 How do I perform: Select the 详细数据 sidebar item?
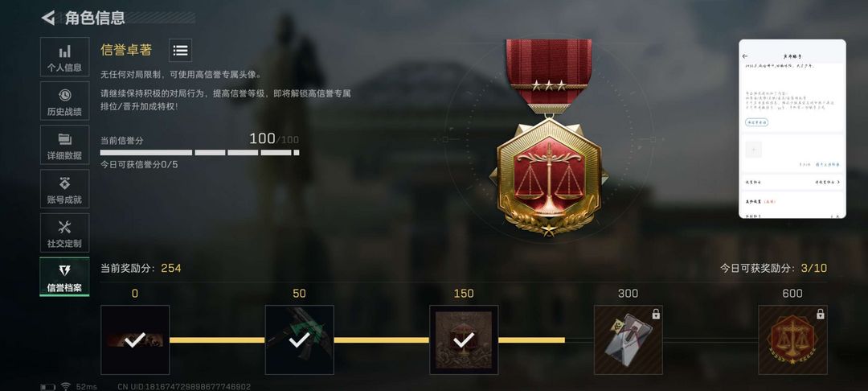(64, 145)
